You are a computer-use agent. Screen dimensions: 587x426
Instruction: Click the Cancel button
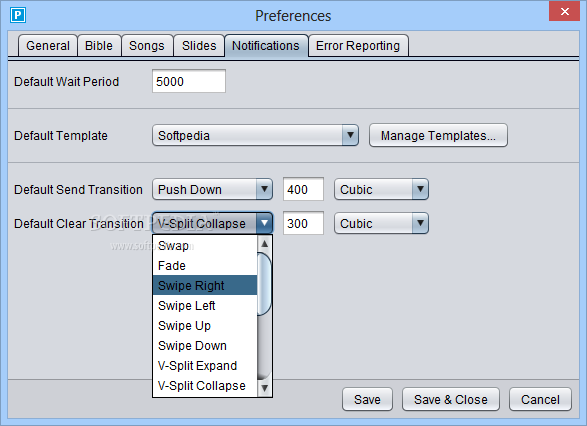point(540,399)
